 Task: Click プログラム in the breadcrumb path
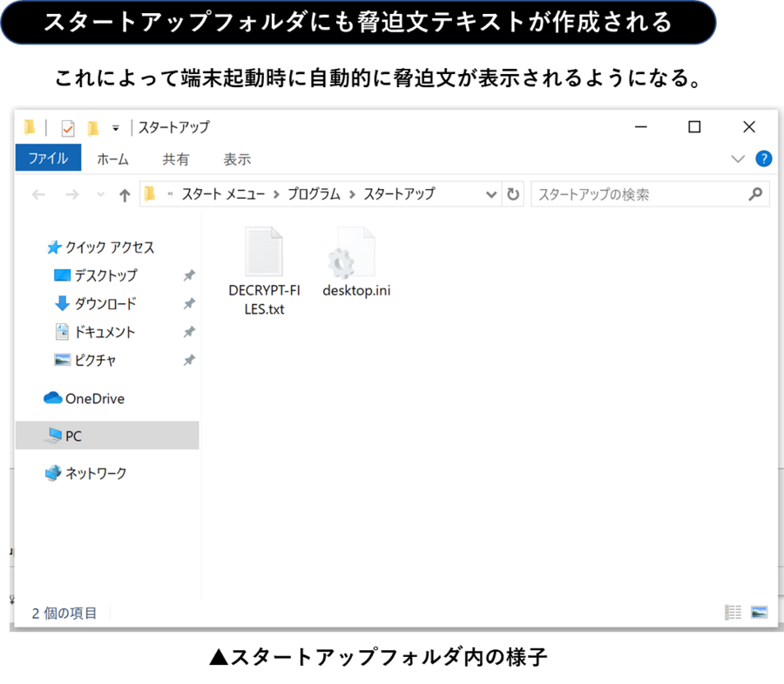[x=314, y=194]
